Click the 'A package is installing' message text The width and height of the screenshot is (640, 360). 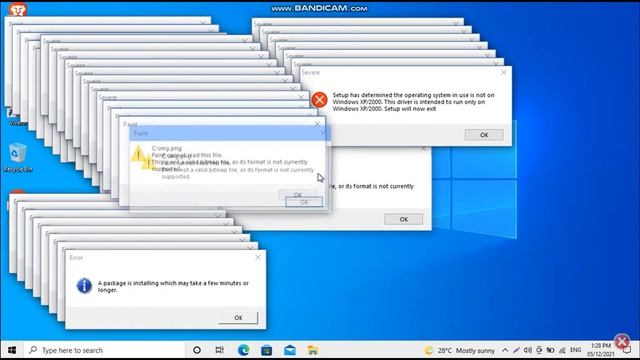[173, 286]
